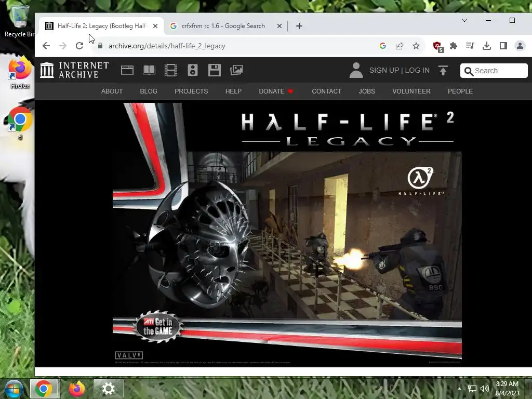Click the Internet Archive logo
The width and height of the screenshot is (532, 399).
pos(74,70)
